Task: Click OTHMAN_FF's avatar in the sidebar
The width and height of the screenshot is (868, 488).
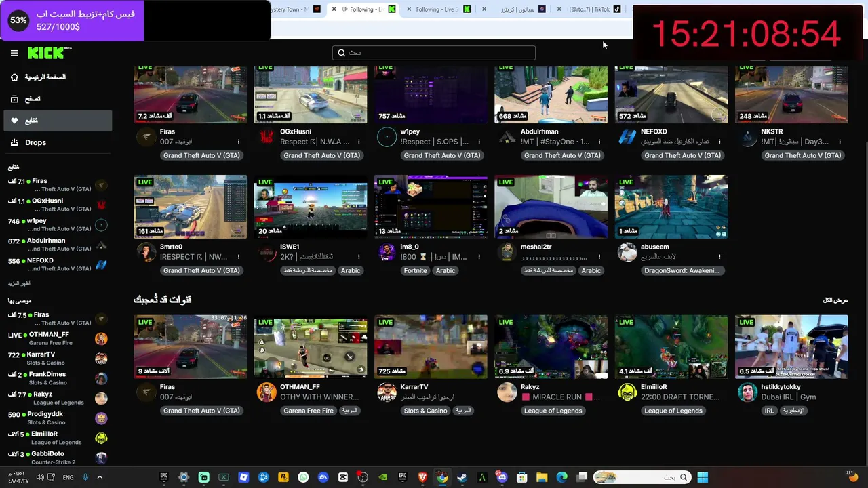Action: point(101,338)
